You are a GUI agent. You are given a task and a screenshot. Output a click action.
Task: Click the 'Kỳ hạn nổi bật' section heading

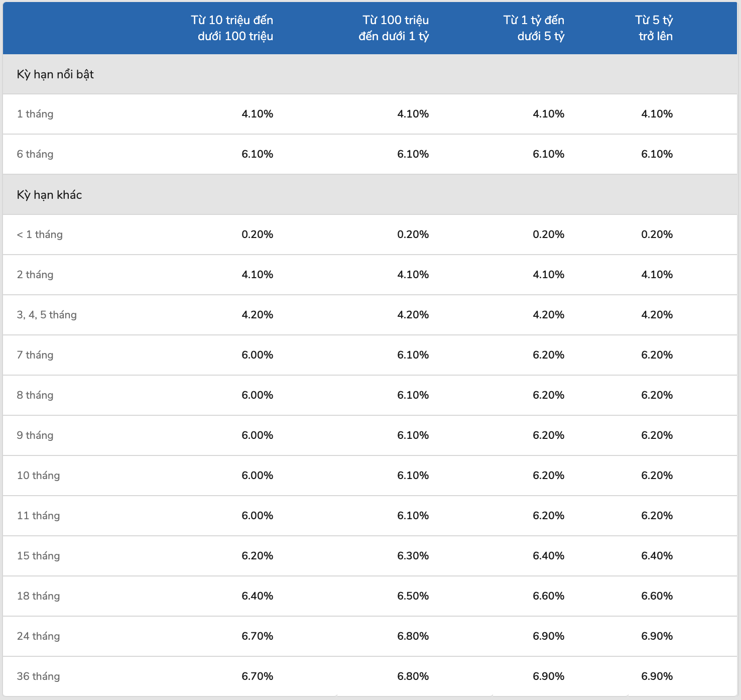pyautogui.click(x=55, y=74)
